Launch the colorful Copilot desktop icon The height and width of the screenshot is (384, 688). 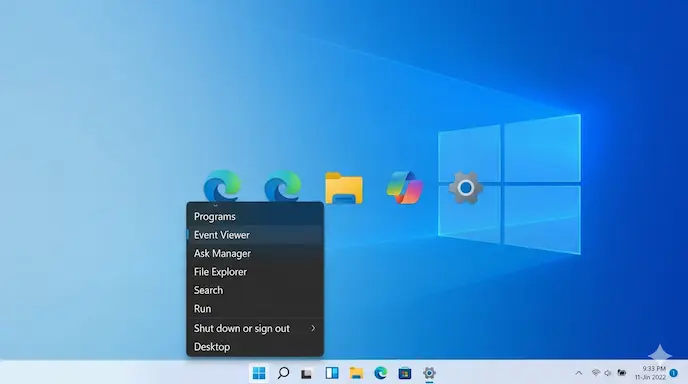point(405,188)
